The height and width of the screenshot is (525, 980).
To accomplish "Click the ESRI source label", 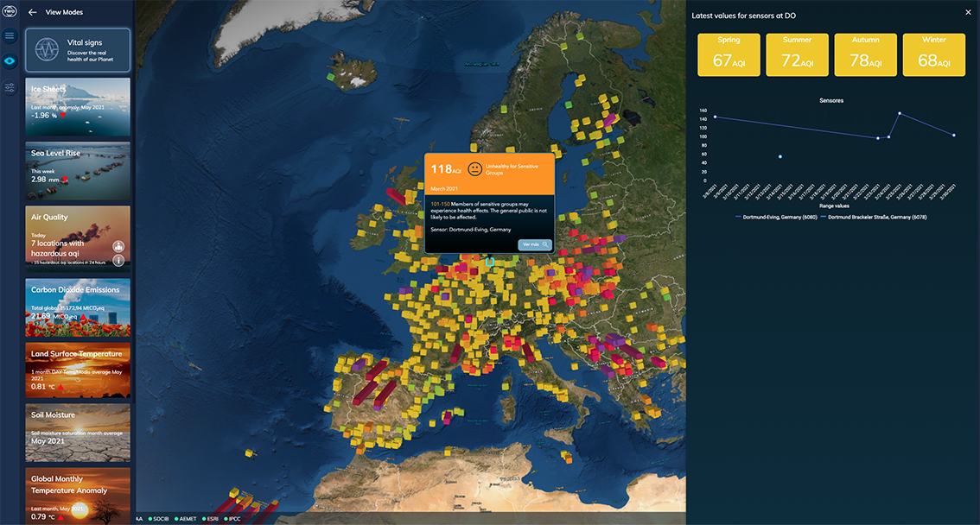I will pyautogui.click(x=213, y=519).
